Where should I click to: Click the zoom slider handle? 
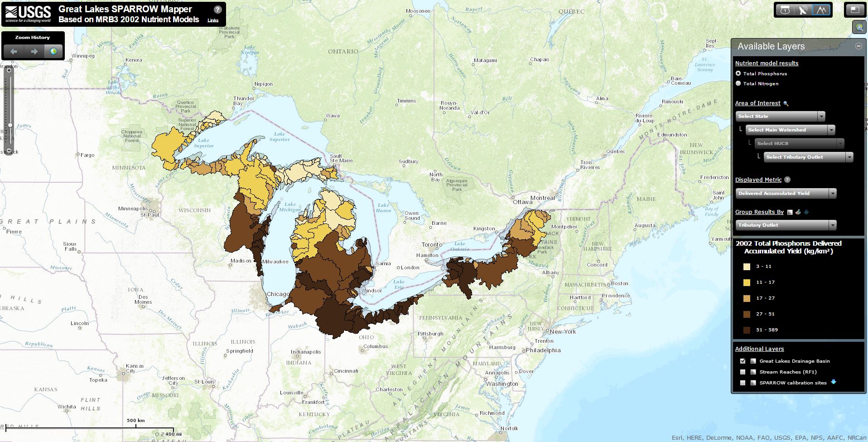click(x=10, y=125)
